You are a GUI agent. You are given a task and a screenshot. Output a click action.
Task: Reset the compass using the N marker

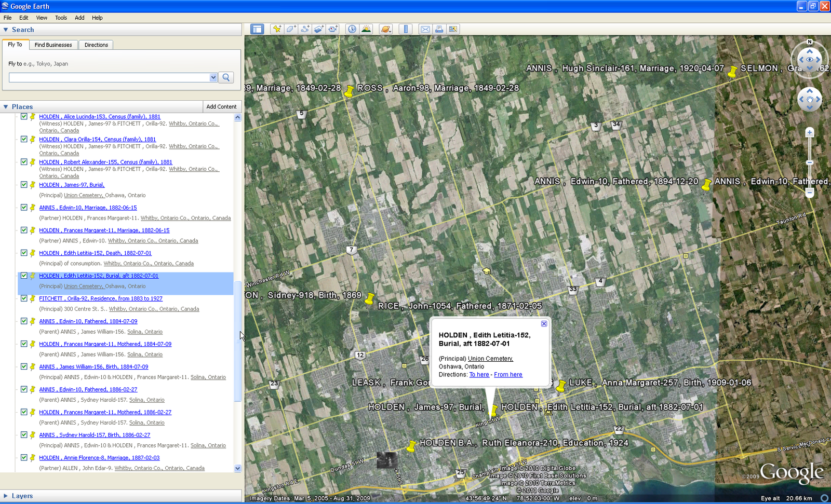point(810,42)
